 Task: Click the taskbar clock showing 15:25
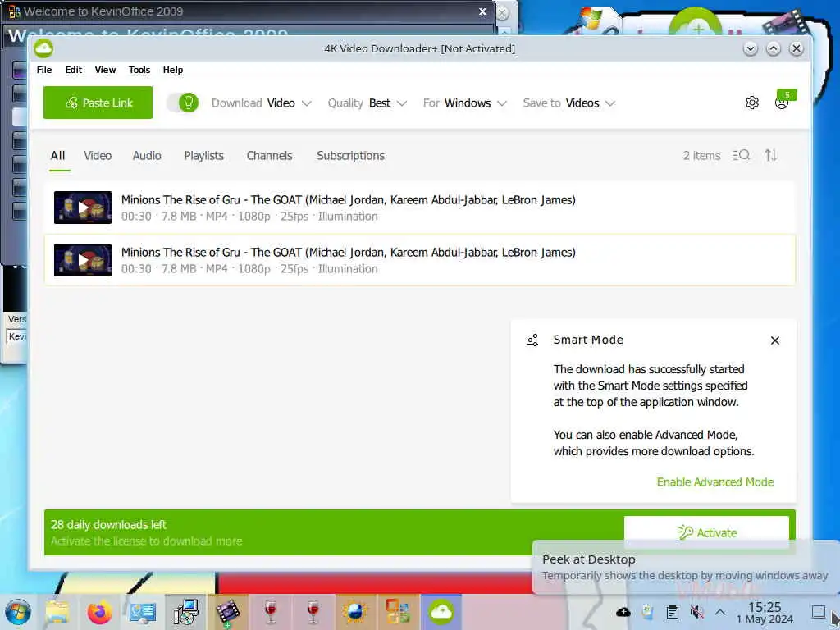765,612
